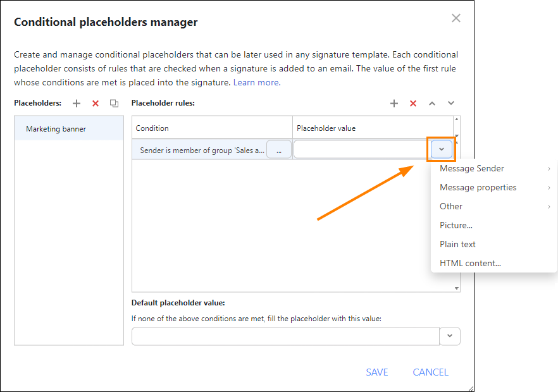Select Plain text option
558x392 pixels.
457,243
